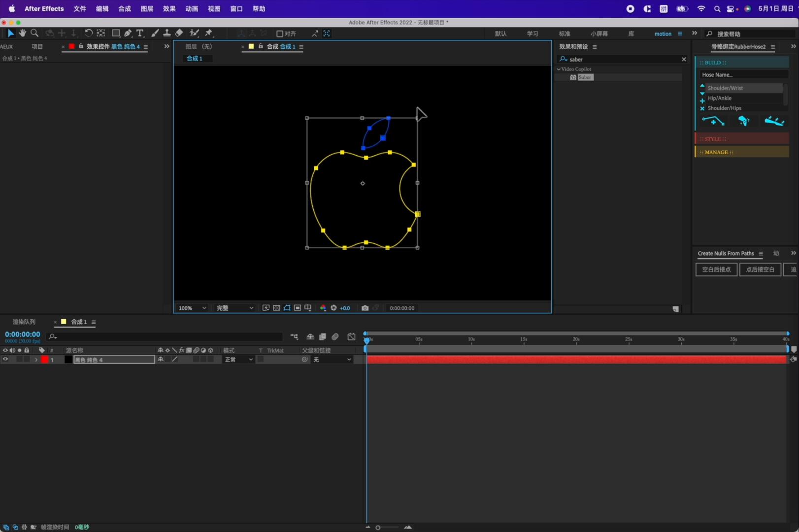Image resolution: width=799 pixels, height=532 pixels.
Task: Click the parent pick whip spiral icon
Action: coord(305,360)
